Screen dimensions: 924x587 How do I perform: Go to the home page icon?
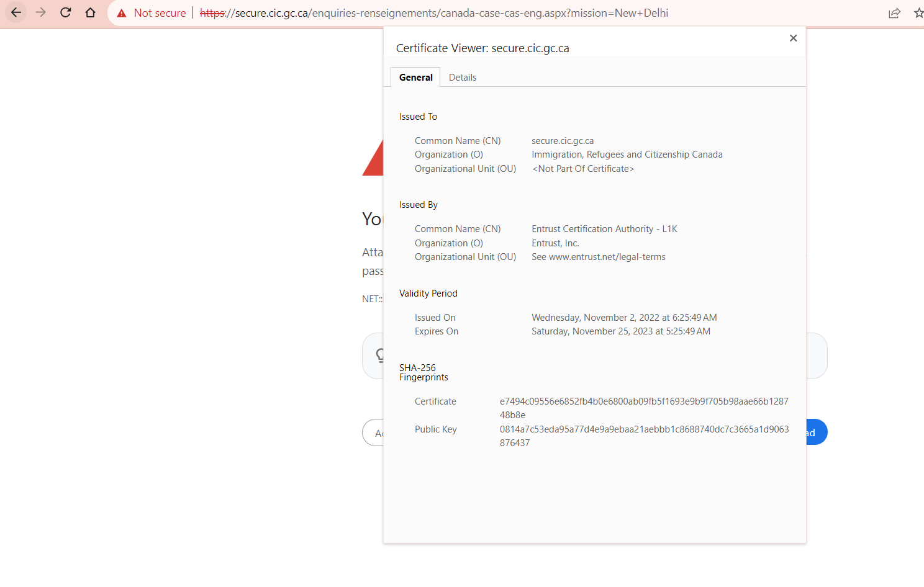(91, 12)
